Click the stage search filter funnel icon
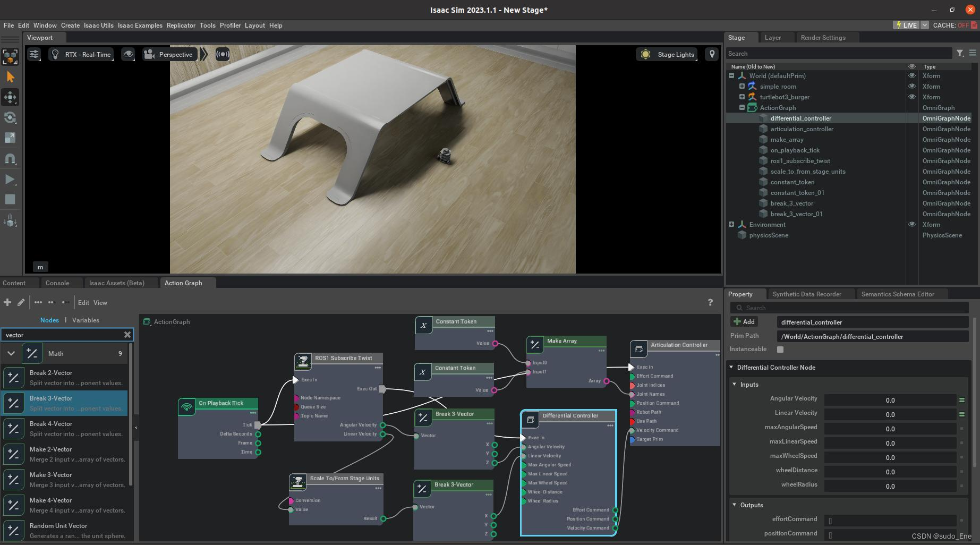 960,53
